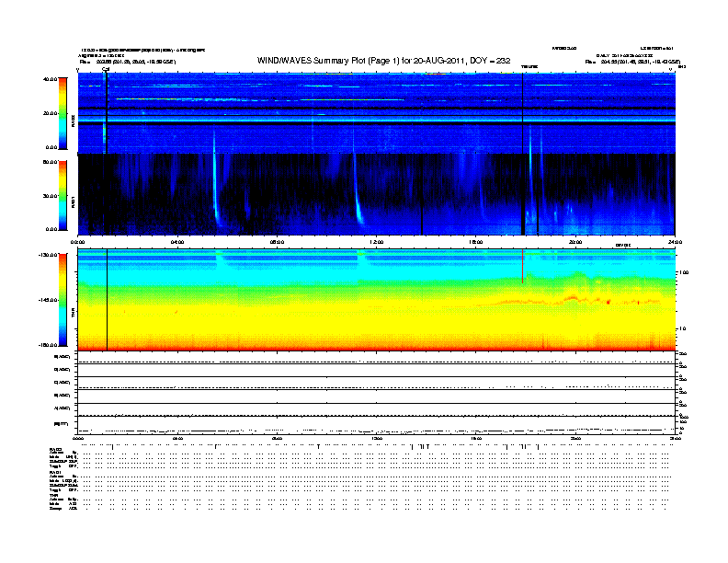Click the 100 label on TNR right axis
Image resolution: width=728 pixels, height=563 pixels.
[685, 272]
